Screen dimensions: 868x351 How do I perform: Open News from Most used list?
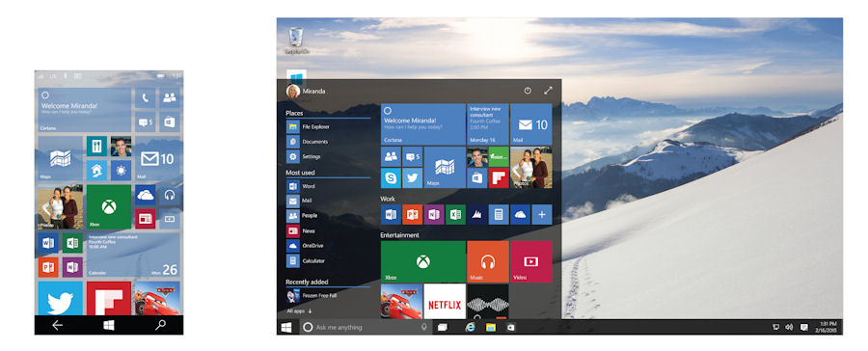[328, 230]
